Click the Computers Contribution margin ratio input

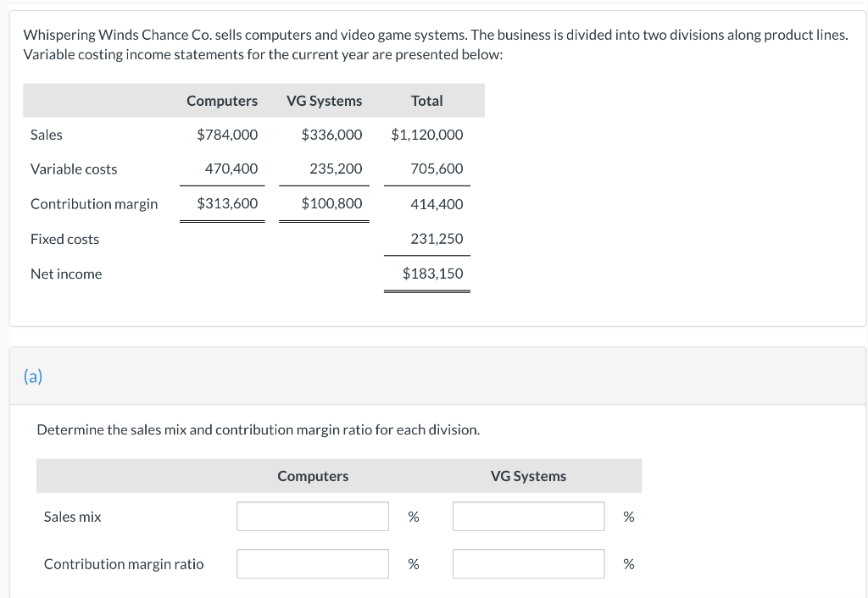point(313,564)
